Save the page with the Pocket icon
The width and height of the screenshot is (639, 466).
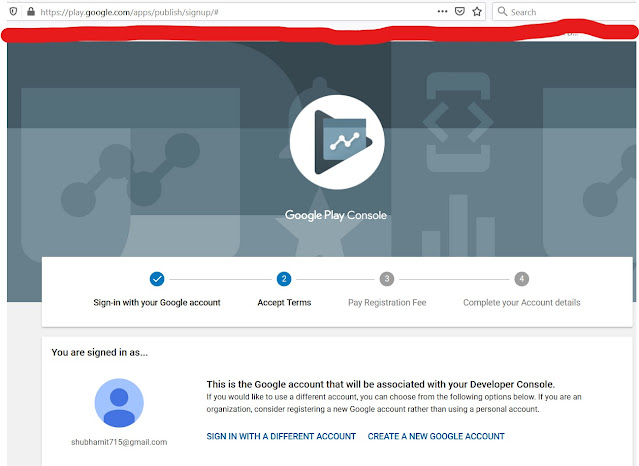pyautogui.click(x=460, y=11)
